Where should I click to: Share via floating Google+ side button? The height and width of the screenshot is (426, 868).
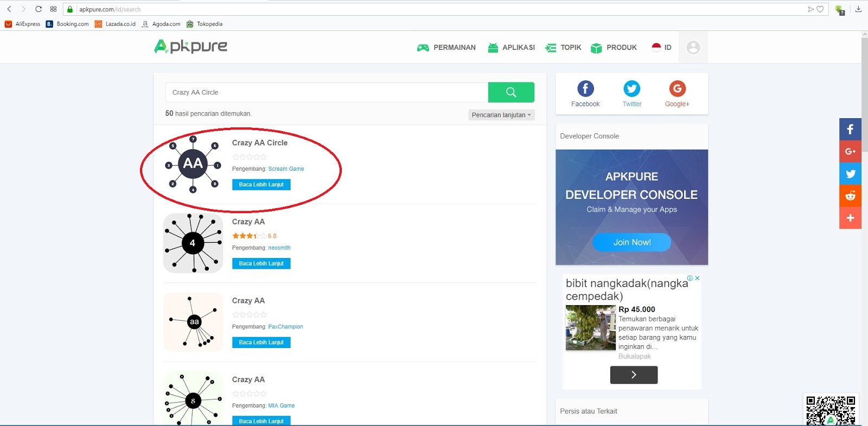click(850, 152)
